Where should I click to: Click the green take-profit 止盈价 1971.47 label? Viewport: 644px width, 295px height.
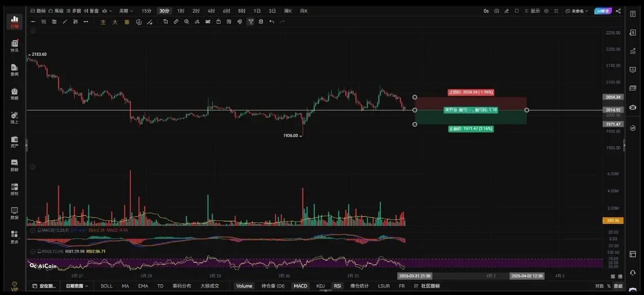471,129
